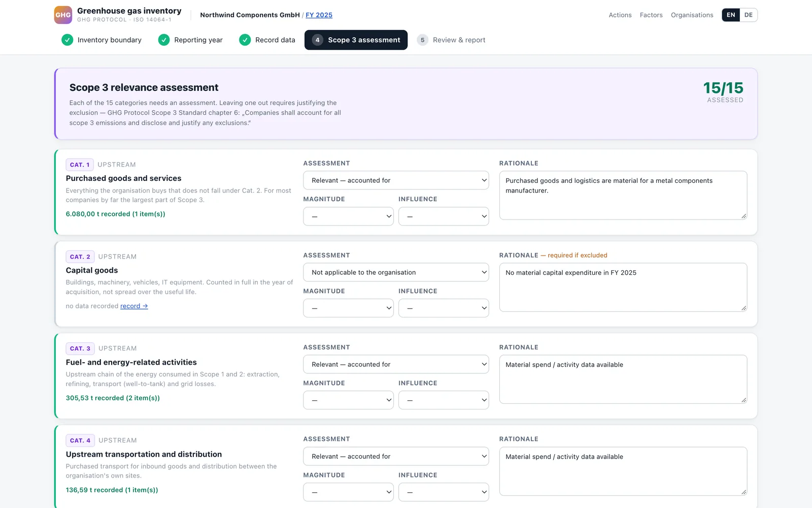Click the CAT. 4 badge
812x508 pixels.
point(80,440)
